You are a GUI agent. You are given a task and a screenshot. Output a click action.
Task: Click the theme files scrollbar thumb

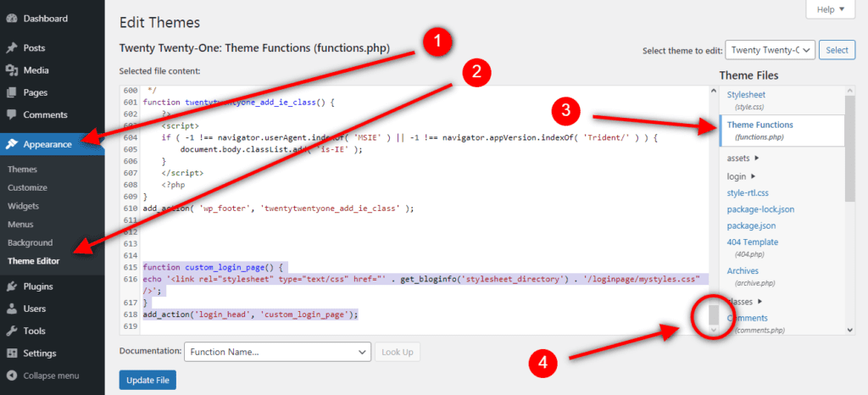point(849,147)
